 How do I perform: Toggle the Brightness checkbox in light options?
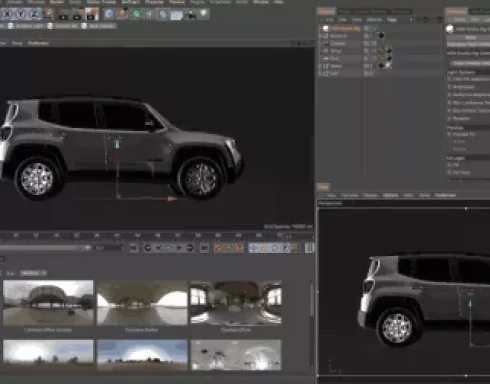tap(449, 87)
